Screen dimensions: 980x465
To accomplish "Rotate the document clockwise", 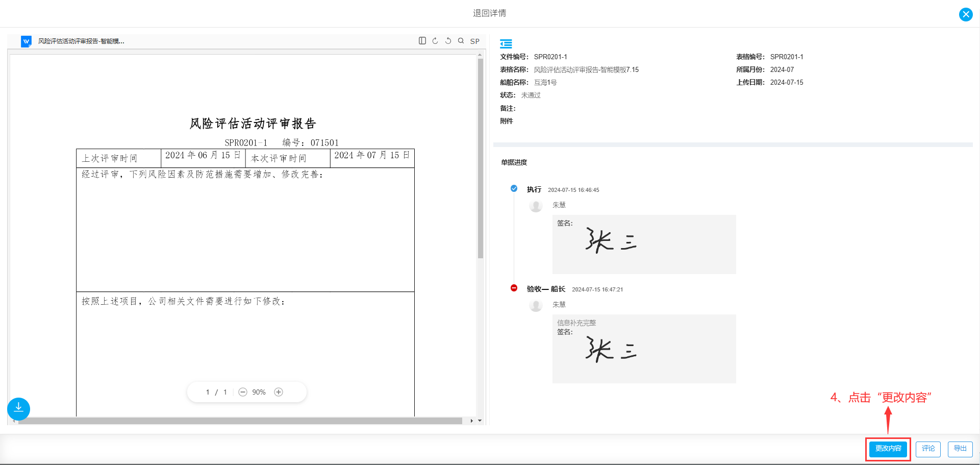I will [435, 41].
